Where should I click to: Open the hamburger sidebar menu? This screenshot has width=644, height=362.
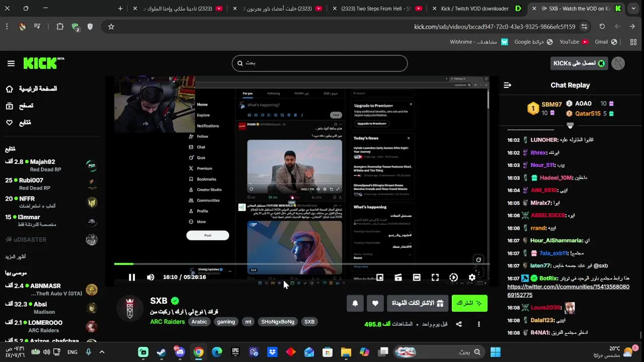pos(11,63)
